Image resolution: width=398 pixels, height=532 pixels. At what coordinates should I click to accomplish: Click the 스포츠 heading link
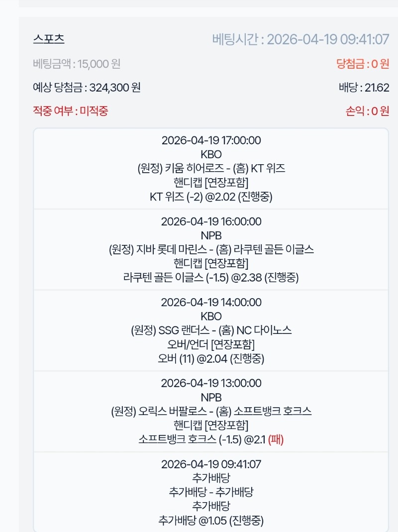[49, 39]
